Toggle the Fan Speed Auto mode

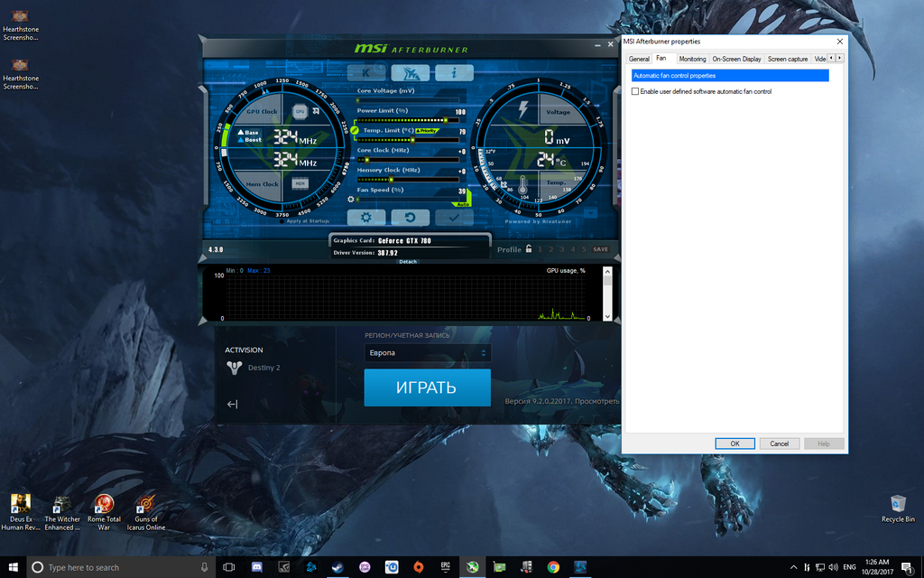[463, 204]
